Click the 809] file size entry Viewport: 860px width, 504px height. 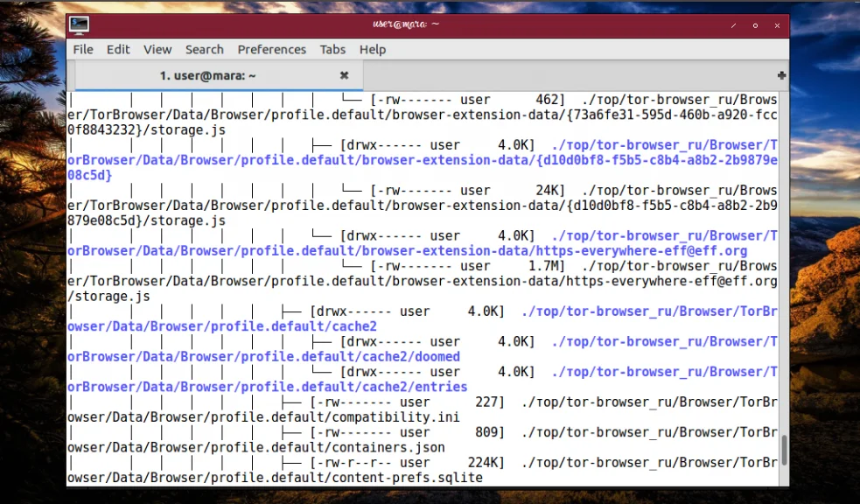(489, 432)
